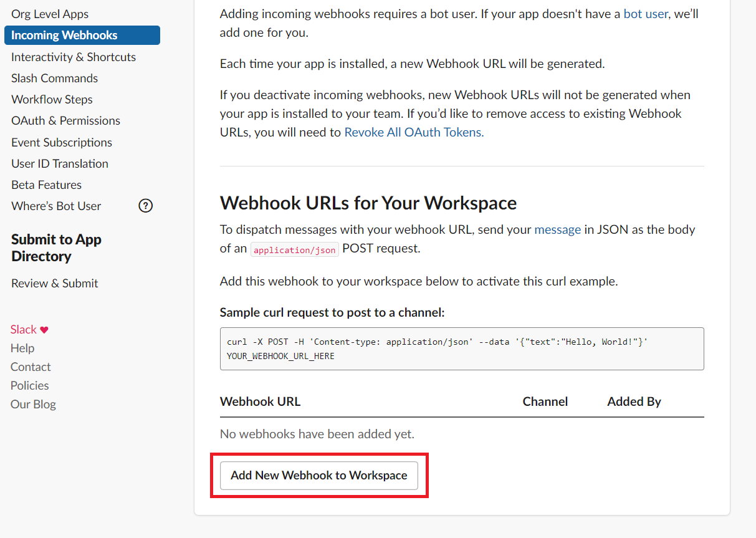Open the Event Subscriptions section
Image resolution: width=756 pixels, height=538 pixels.
[61, 142]
